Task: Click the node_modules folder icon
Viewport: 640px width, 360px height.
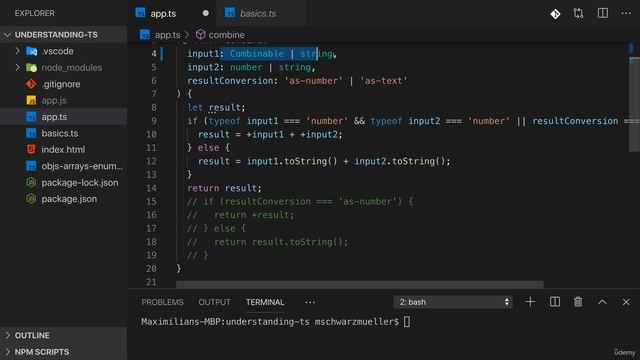Action: pos(31,68)
